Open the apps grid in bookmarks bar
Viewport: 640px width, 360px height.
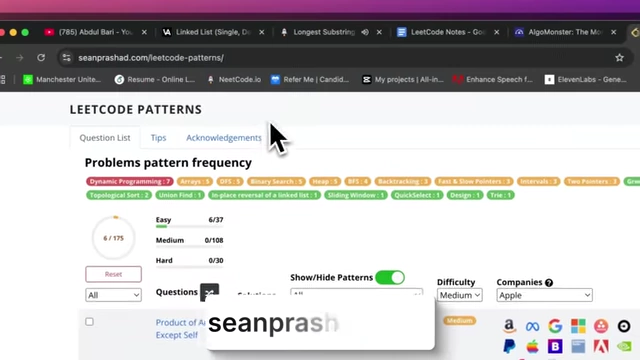3,80
